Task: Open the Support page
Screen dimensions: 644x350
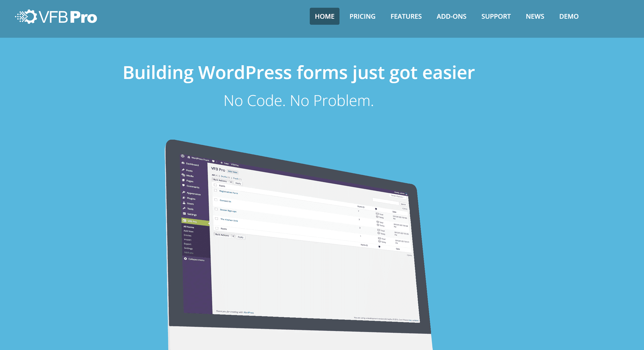Action: 496,16
